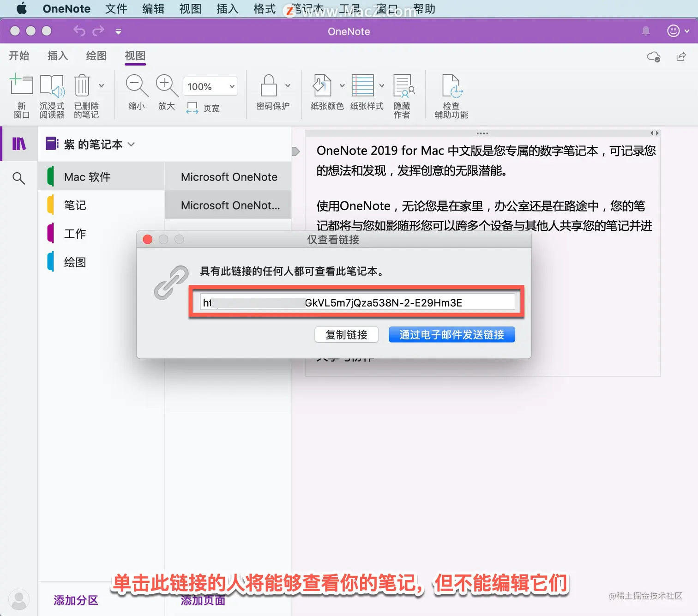
Task: Expand password protection dropdown arrow
Action: 288,85
